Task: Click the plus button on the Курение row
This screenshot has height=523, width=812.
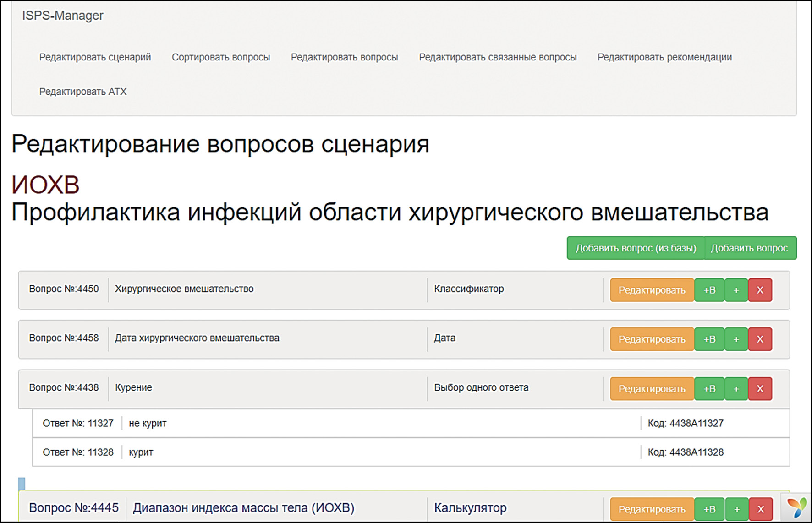Action: [x=736, y=389]
